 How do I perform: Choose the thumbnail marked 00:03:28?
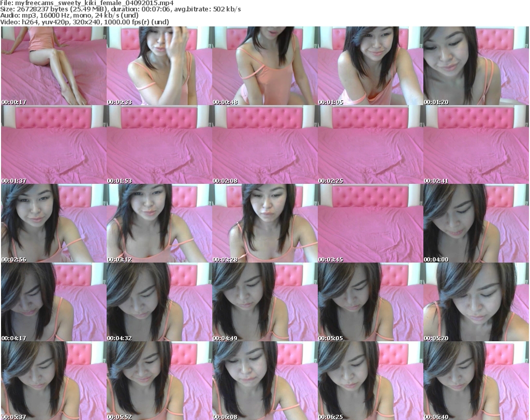tap(265, 224)
